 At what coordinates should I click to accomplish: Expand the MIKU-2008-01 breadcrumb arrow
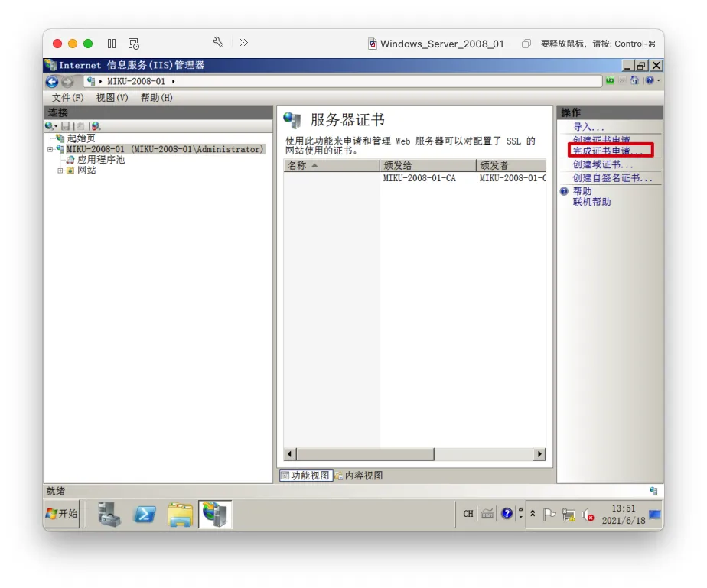[173, 82]
